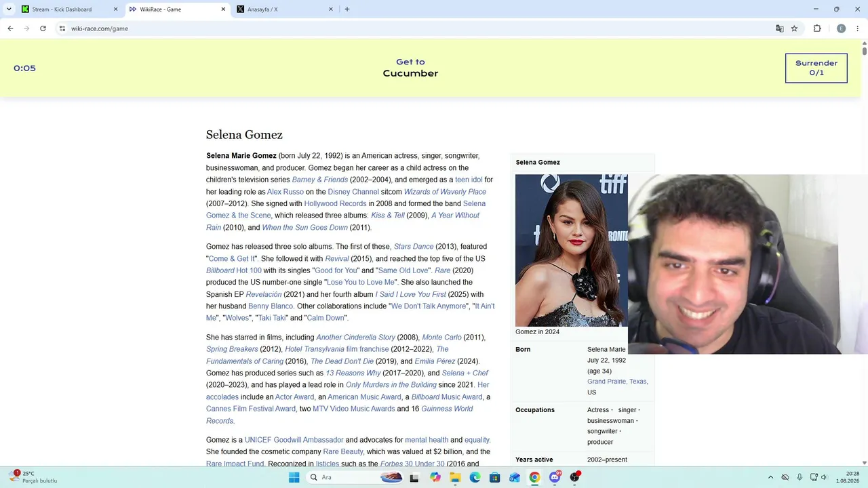Open Discord from the taskbar

click(555, 477)
